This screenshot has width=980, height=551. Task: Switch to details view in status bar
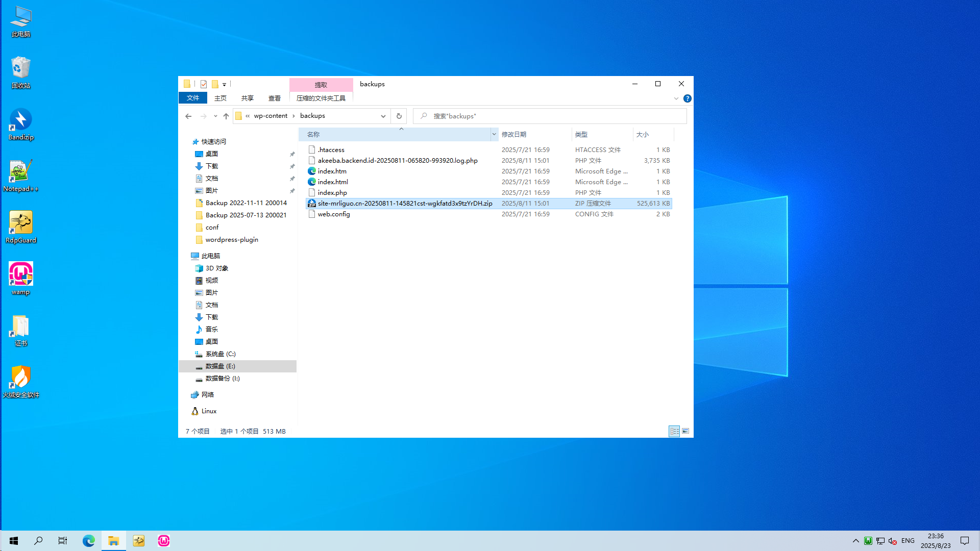coord(674,432)
